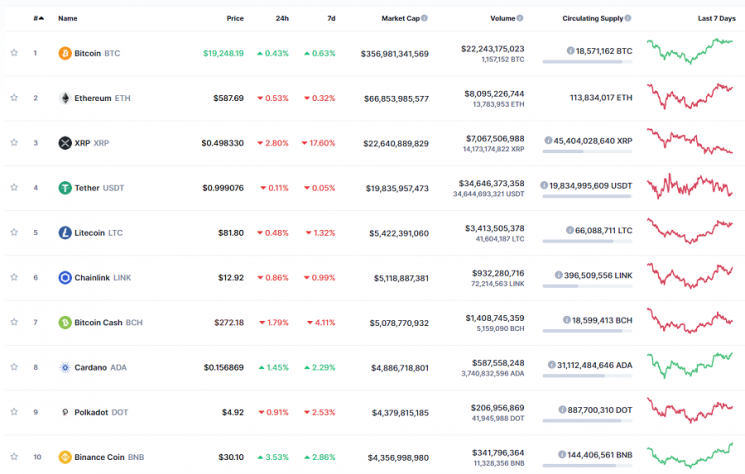
Task: Click Bitcoin price $19,248.19
Action: point(223,53)
